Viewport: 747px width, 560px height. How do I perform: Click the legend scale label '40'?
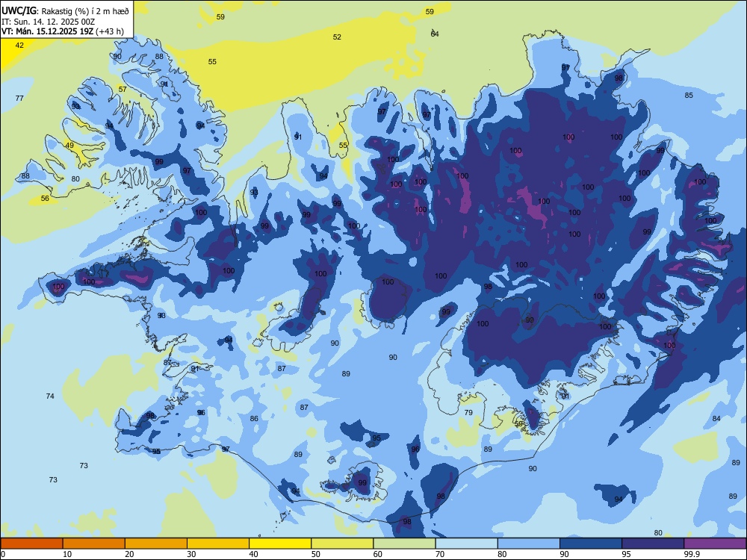(x=254, y=554)
